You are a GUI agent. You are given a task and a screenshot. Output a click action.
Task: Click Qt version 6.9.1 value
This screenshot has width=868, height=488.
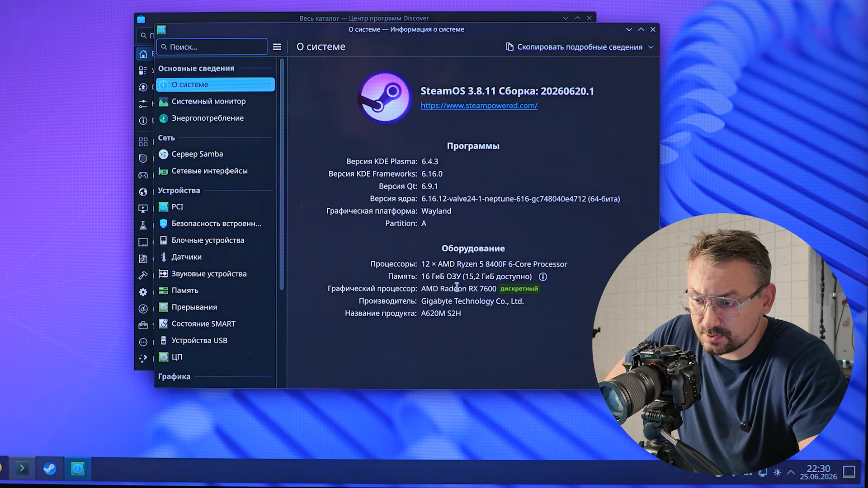(x=429, y=186)
